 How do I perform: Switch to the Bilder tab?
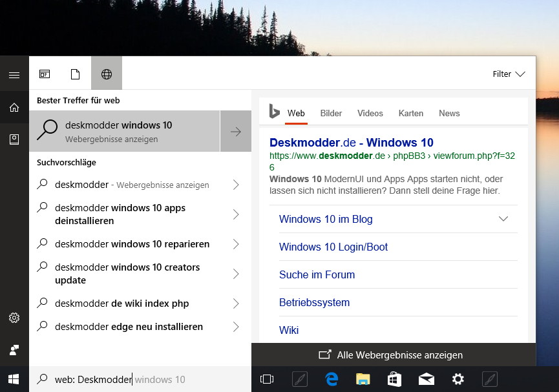[331, 113]
